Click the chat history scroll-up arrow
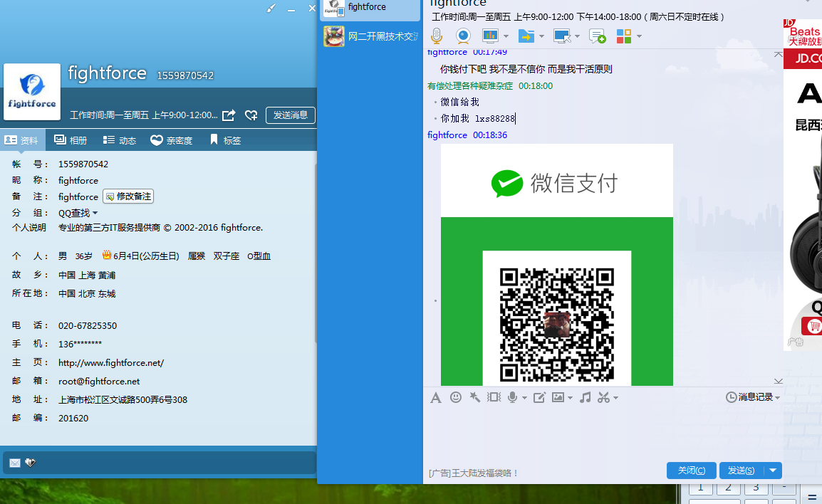This screenshot has width=822, height=504. point(779,54)
